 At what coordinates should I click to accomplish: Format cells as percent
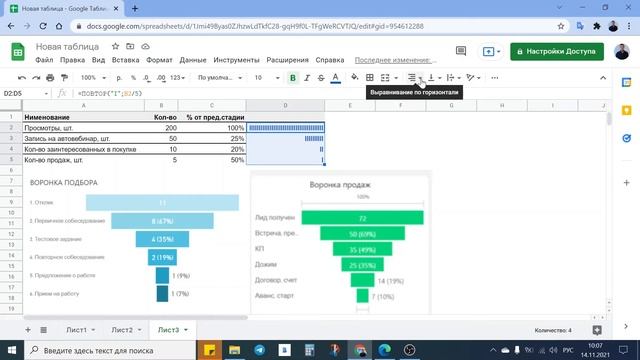[133, 78]
